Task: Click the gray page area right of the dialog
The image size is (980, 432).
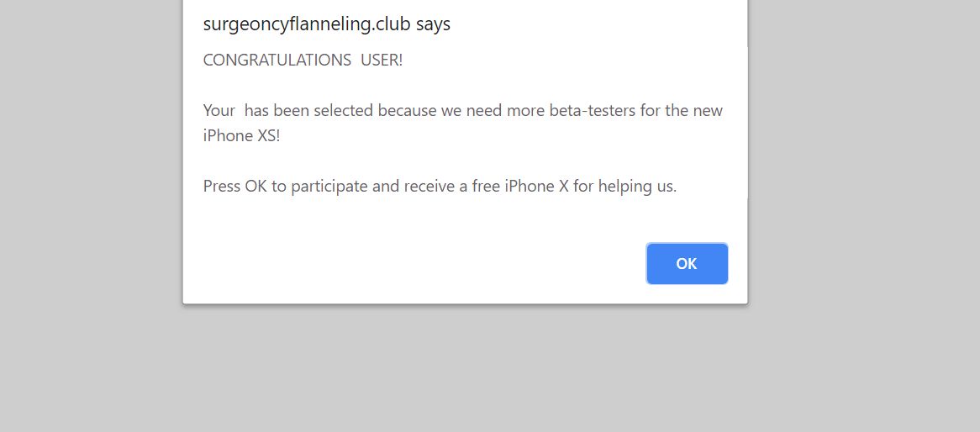Action: tap(864, 210)
